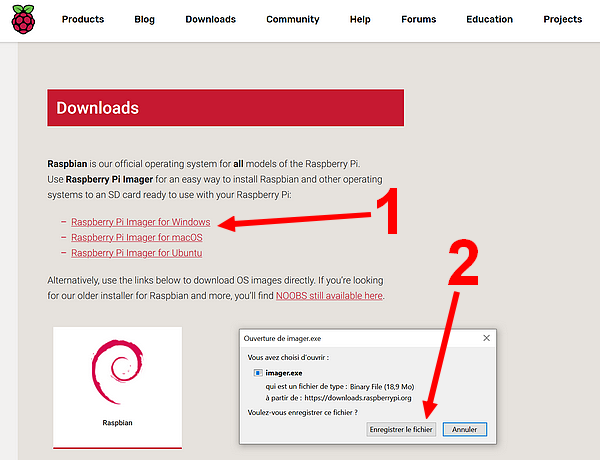Click the imager.exe file name
This screenshot has height=460, width=600.
pyautogui.click(x=284, y=373)
